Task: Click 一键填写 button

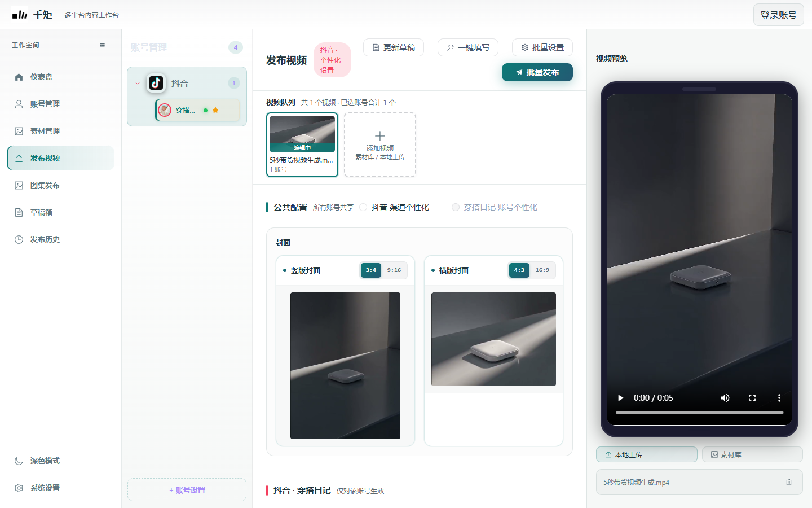Action: tap(468, 47)
